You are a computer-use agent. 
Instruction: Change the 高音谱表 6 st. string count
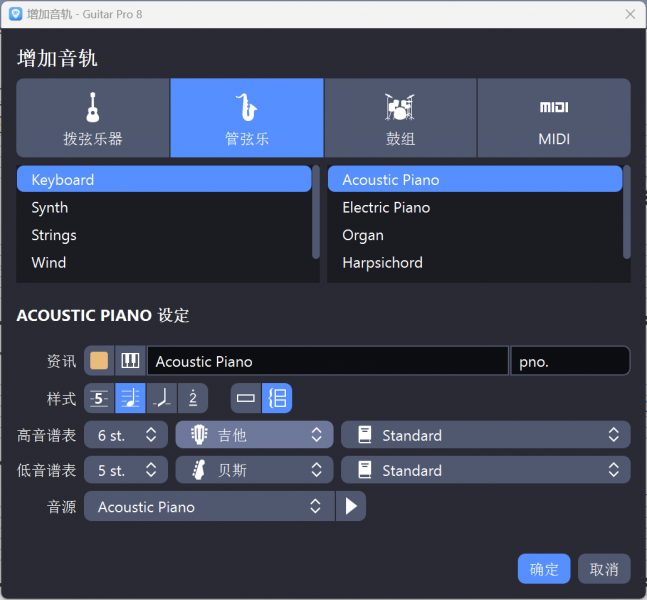pos(126,435)
